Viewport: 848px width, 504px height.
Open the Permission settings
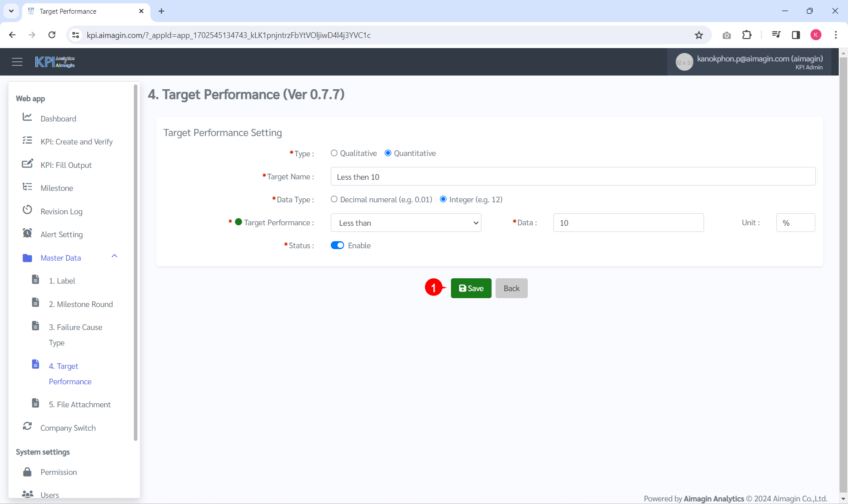(x=59, y=472)
